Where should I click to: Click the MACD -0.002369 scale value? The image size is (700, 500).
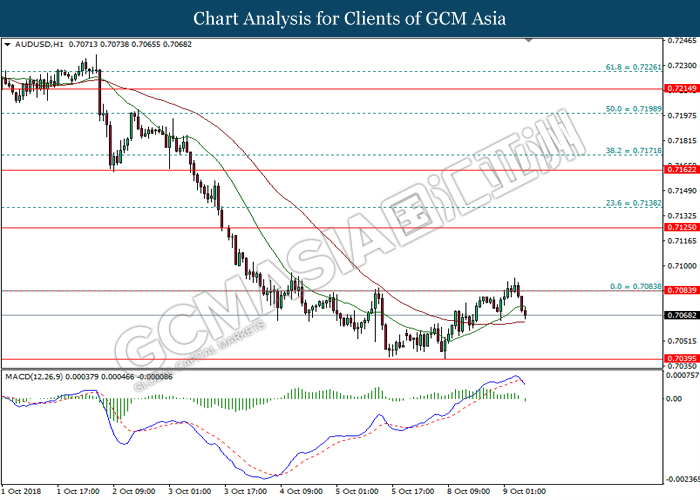(x=682, y=479)
